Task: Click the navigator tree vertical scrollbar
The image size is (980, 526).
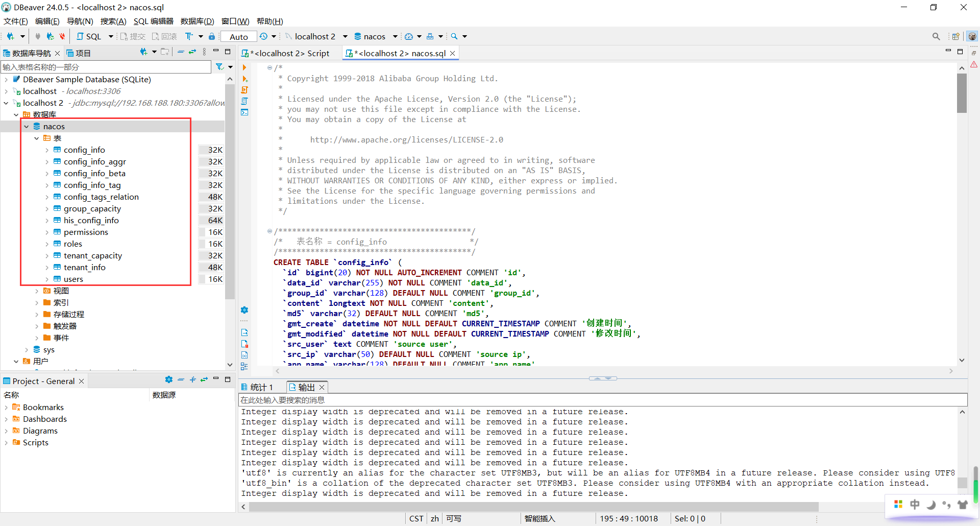Action: tap(230, 191)
